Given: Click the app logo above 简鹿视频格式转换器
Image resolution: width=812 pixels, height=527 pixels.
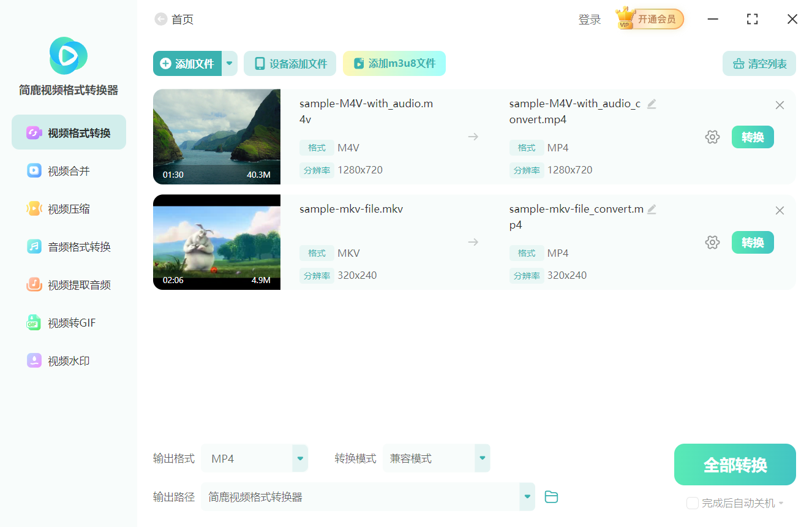Looking at the screenshot, I should [x=69, y=56].
